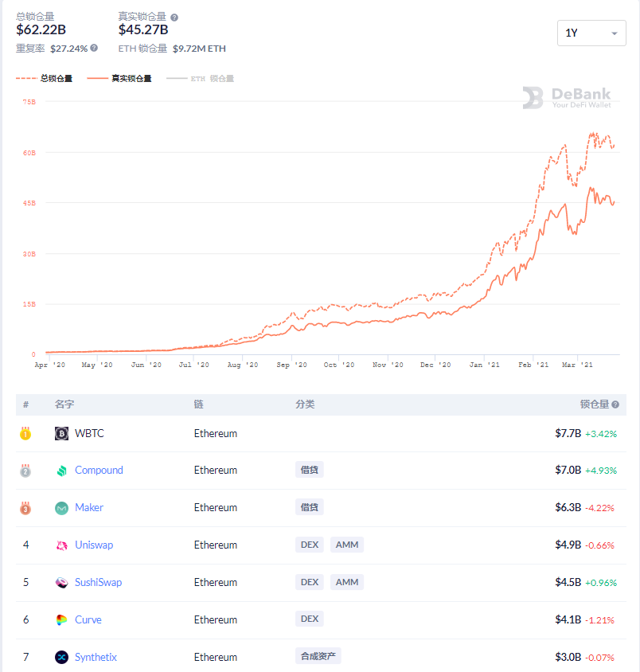Image resolution: width=640 pixels, height=672 pixels.
Task: Click AMM tag in SushiSwap row
Action: click(x=346, y=582)
